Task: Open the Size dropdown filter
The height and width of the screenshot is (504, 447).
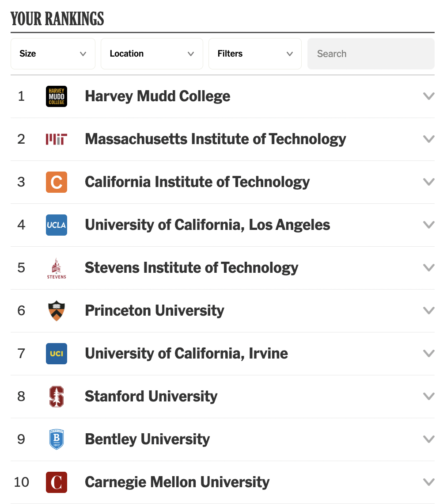Action: (x=53, y=54)
